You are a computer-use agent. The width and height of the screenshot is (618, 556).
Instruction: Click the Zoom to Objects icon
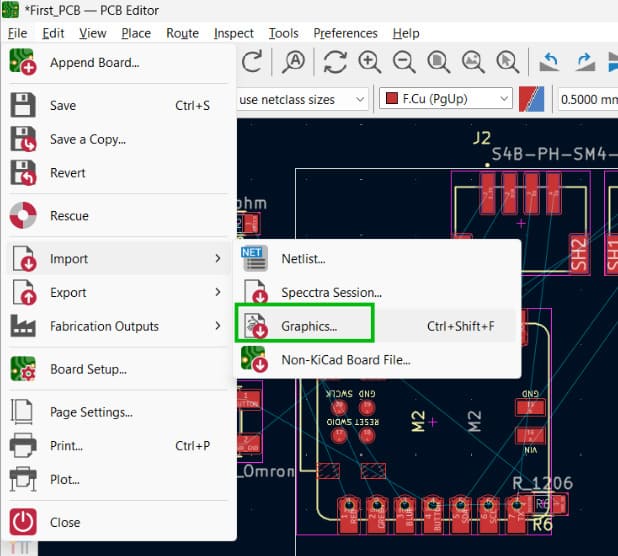point(473,62)
